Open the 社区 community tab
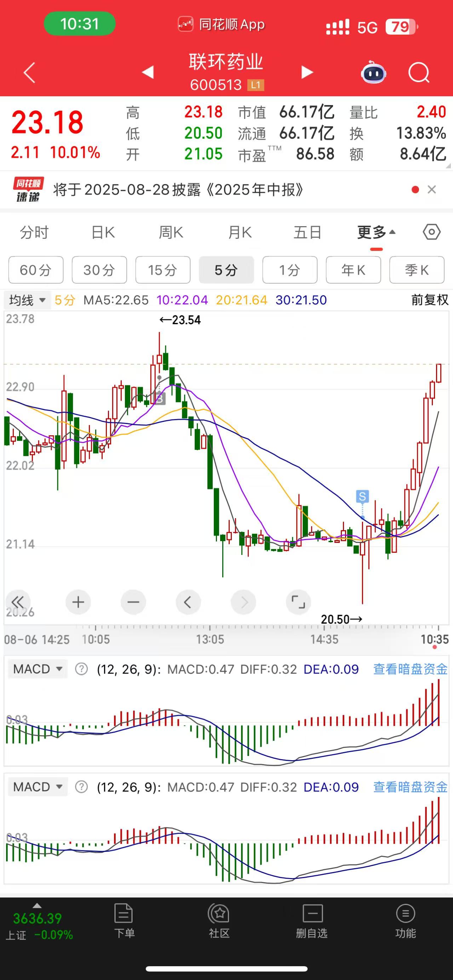Screen dimensions: 453x980 point(219,921)
